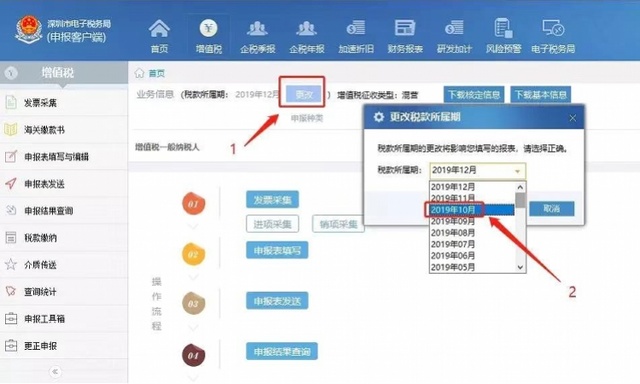The height and width of the screenshot is (384, 640).
Task: Open 企税年报 from the top navigation
Action: [307, 36]
